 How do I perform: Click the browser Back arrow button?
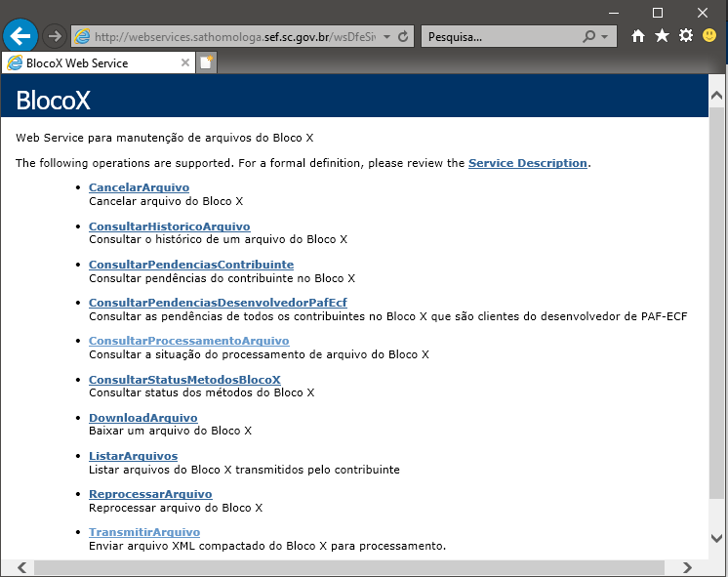pyautogui.click(x=20, y=36)
